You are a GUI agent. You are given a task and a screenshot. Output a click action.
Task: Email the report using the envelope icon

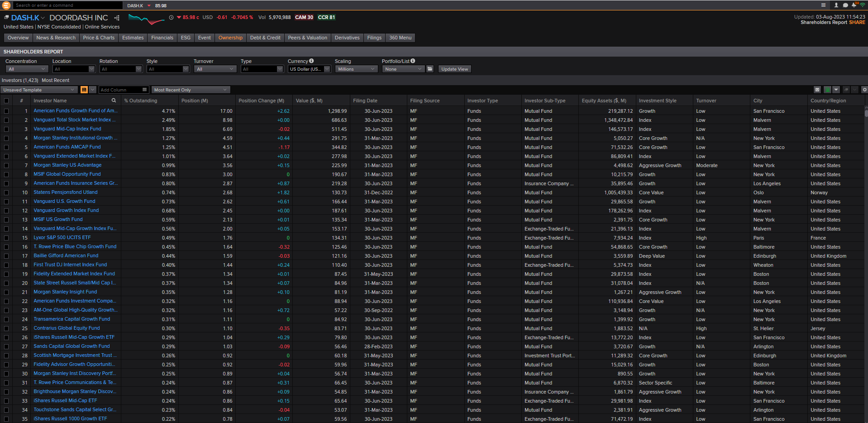817,90
